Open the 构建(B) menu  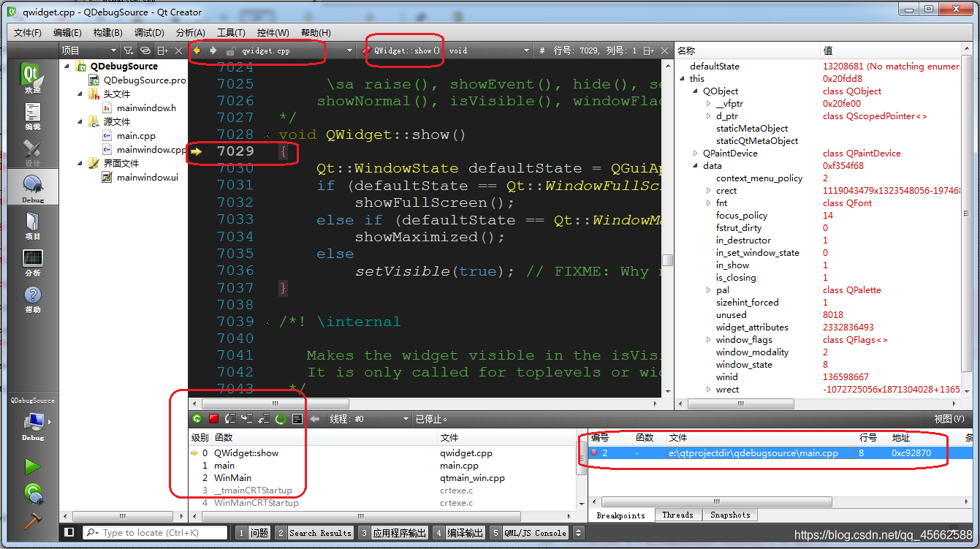coord(107,33)
